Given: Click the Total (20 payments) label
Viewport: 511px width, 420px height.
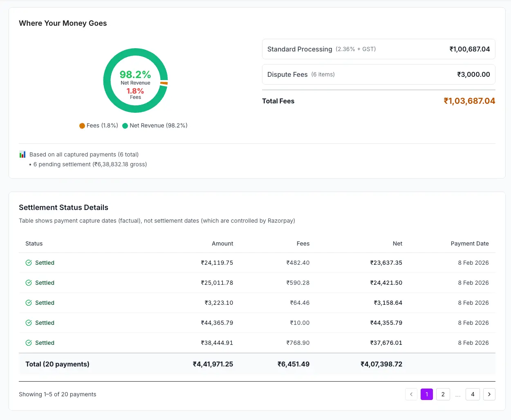Looking at the screenshot, I should click(57, 364).
